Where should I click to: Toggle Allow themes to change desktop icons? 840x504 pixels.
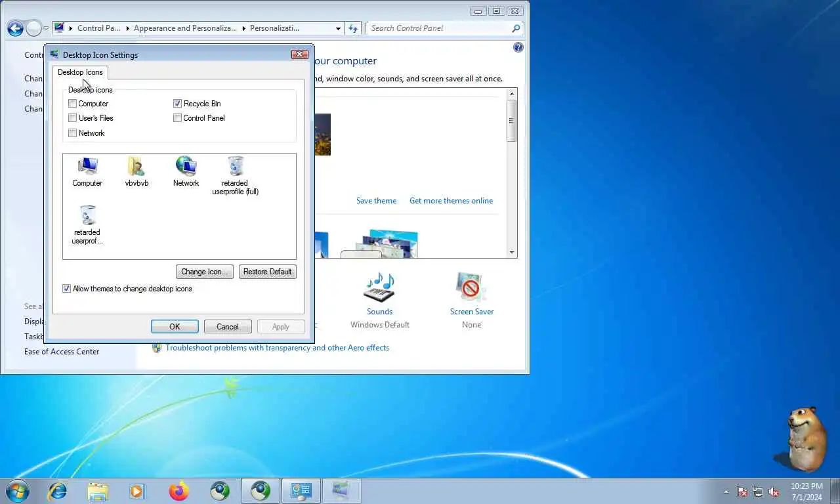point(66,289)
